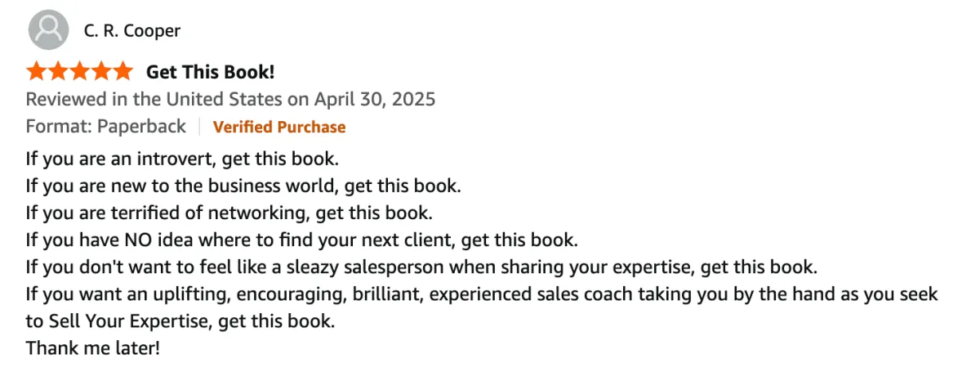This screenshot has height=368, width=980.
Task: Open C. R. Cooper's reviewer profile name
Action: click(131, 31)
